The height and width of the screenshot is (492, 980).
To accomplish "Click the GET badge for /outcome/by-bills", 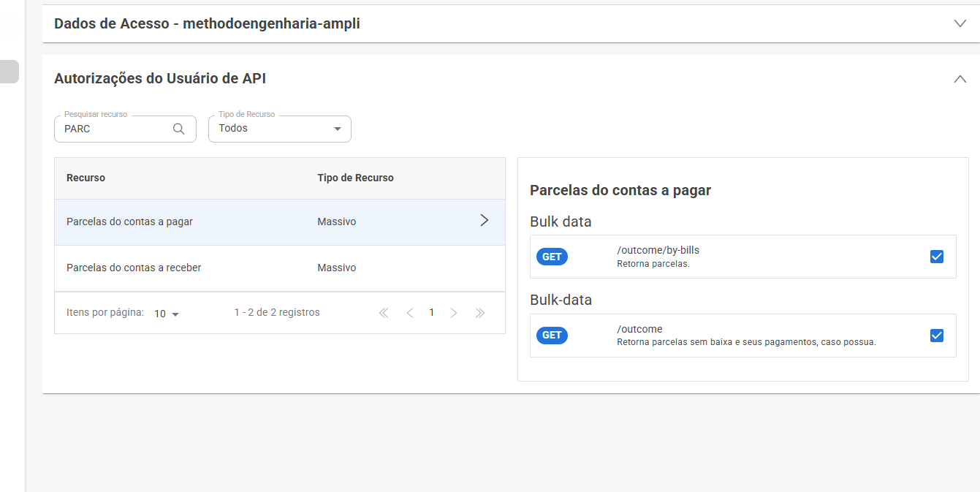I will pyautogui.click(x=552, y=257).
